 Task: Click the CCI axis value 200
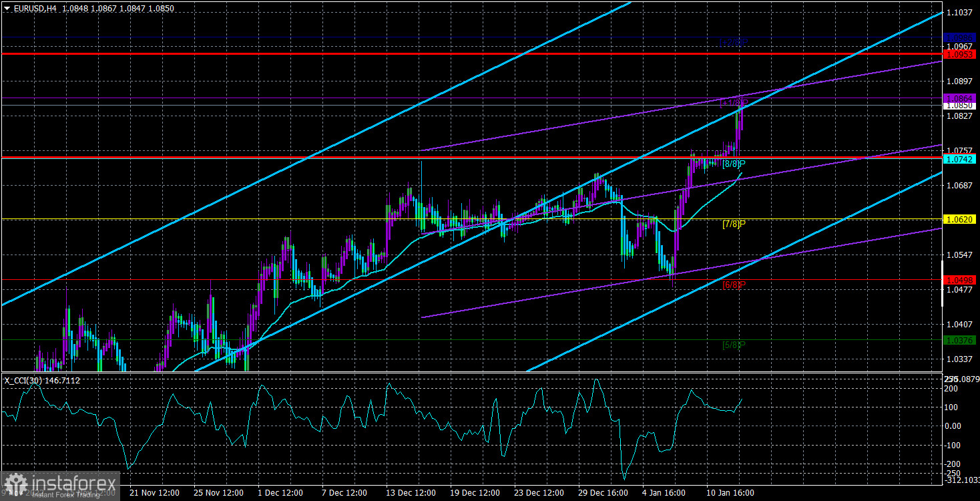tap(952, 388)
